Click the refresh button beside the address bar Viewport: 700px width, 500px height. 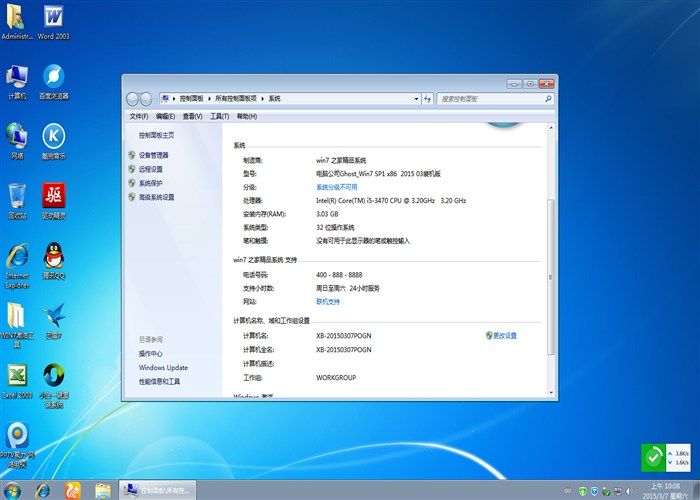428,99
